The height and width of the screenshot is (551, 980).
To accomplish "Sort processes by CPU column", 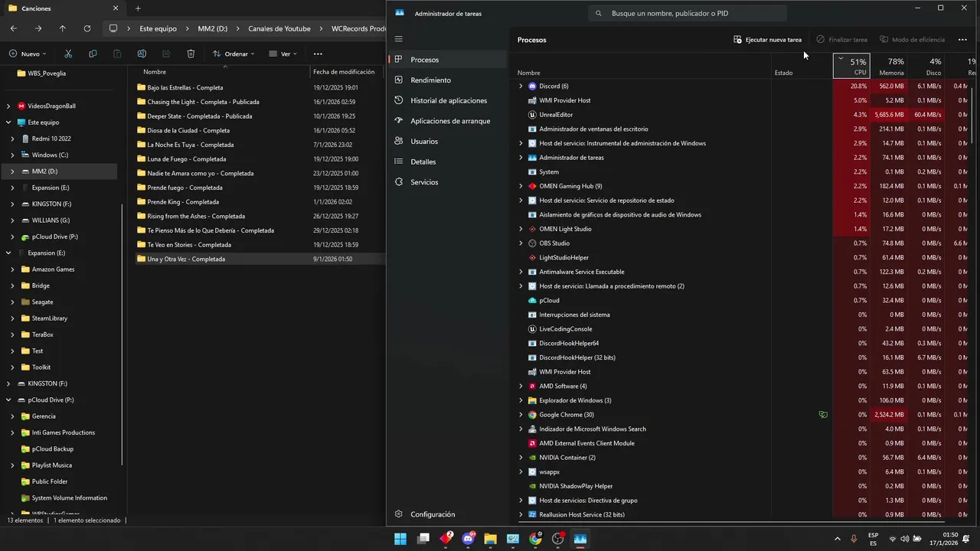I will 851,66.
